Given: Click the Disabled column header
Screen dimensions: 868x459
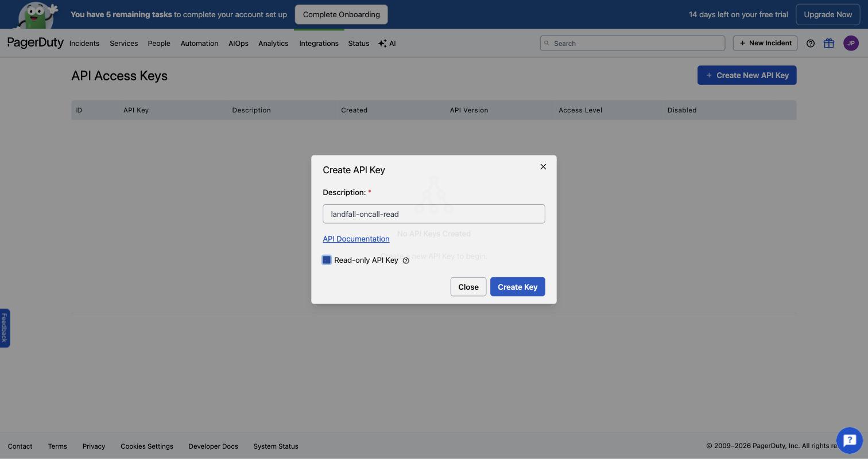Looking at the screenshot, I should pos(682,110).
